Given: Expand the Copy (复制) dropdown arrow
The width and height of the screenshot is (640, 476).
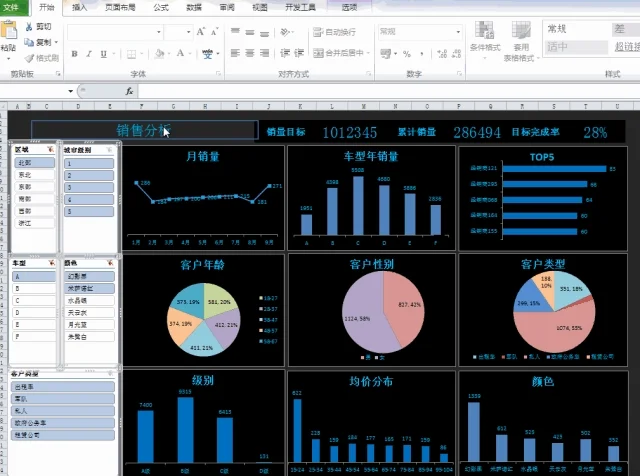Looking at the screenshot, I should [56, 42].
